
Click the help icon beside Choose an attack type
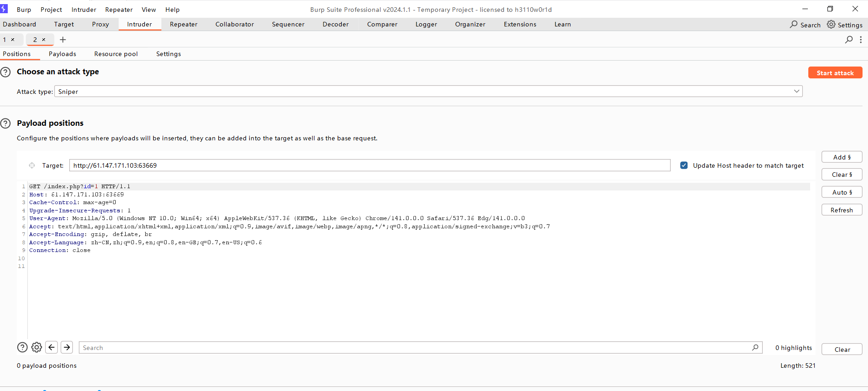coord(5,72)
